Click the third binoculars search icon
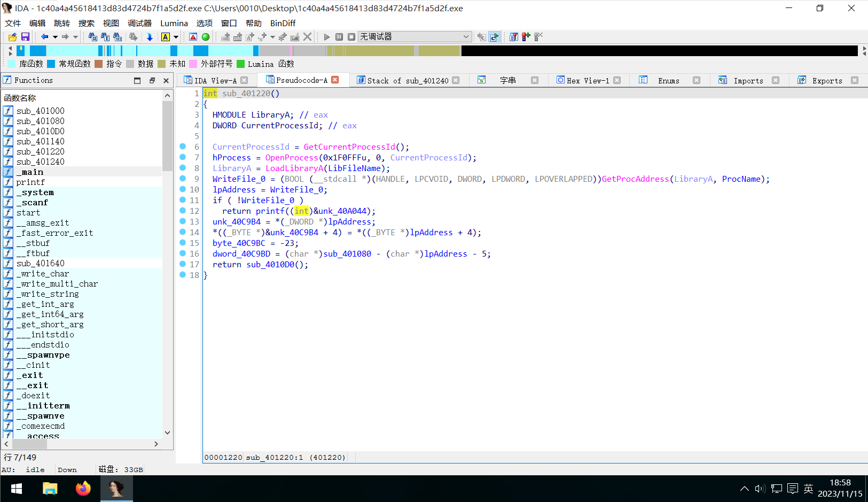Image resolution: width=868 pixels, height=502 pixels. click(x=118, y=37)
